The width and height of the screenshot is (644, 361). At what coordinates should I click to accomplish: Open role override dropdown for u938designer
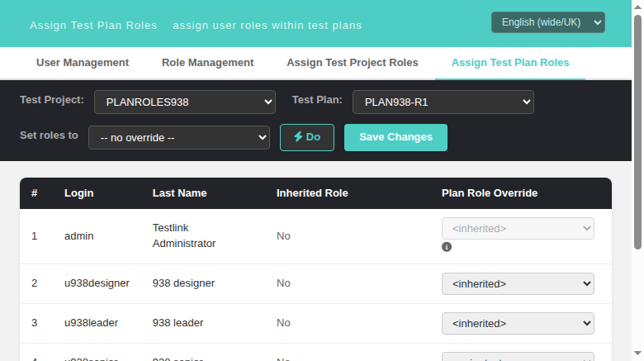click(518, 283)
